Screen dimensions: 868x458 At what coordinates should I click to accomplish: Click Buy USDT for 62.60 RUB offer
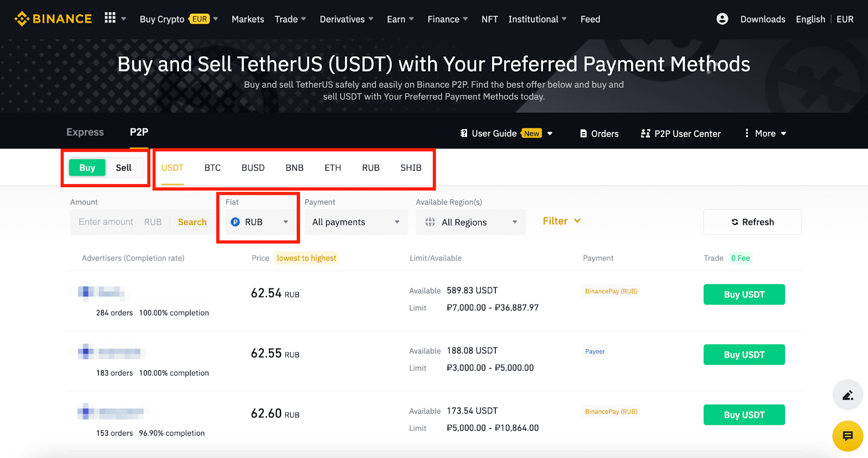[744, 415]
